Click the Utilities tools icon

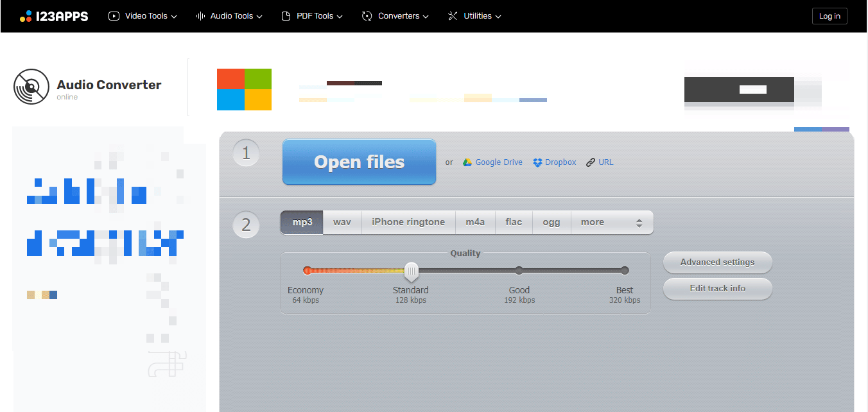[453, 16]
